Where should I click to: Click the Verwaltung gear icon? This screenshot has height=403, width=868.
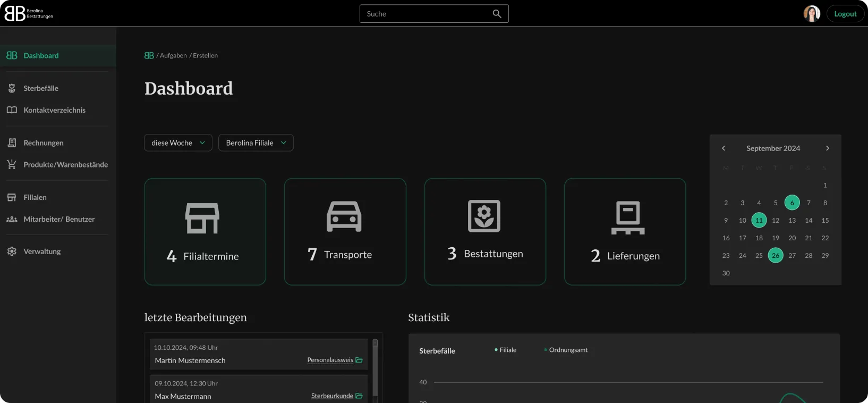pyautogui.click(x=12, y=251)
